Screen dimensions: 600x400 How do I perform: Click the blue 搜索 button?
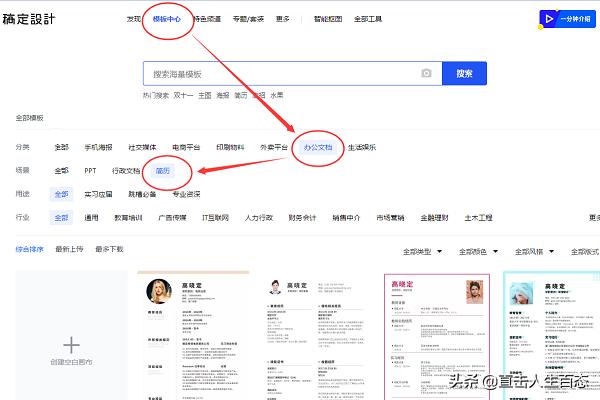[464, 73]
